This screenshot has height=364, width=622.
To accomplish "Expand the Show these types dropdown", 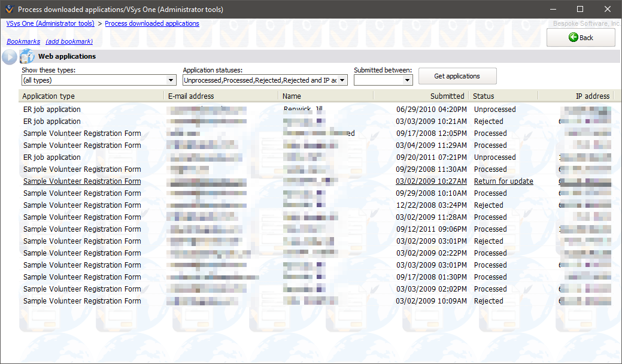I will [x=171, y=80].
